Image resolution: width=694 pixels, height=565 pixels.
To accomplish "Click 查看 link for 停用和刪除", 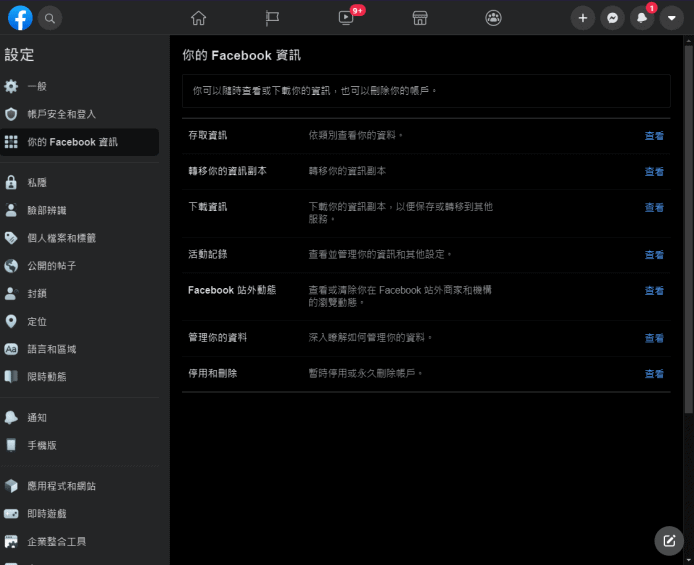I will [x=654, y=374].
